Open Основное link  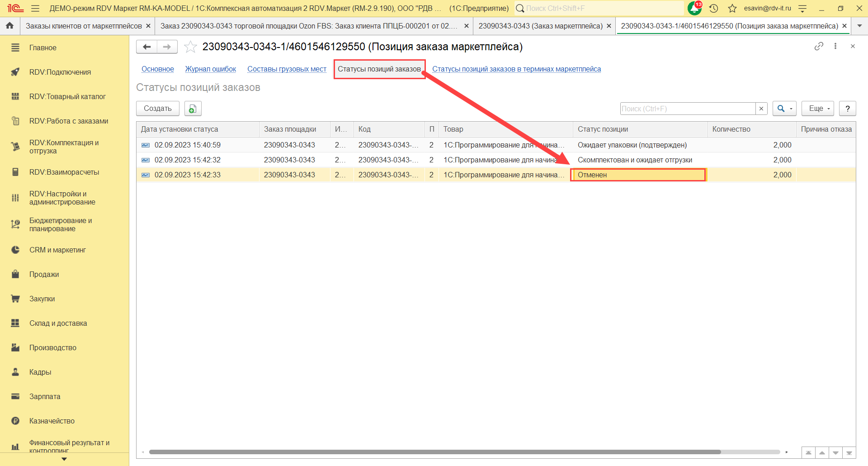click(158, 69)
